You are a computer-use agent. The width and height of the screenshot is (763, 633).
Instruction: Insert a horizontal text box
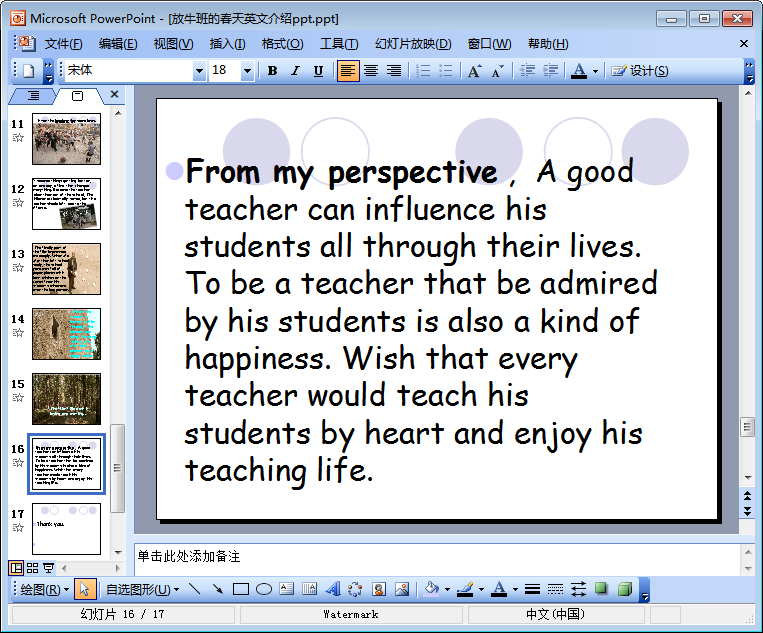[x=287, y=589]
